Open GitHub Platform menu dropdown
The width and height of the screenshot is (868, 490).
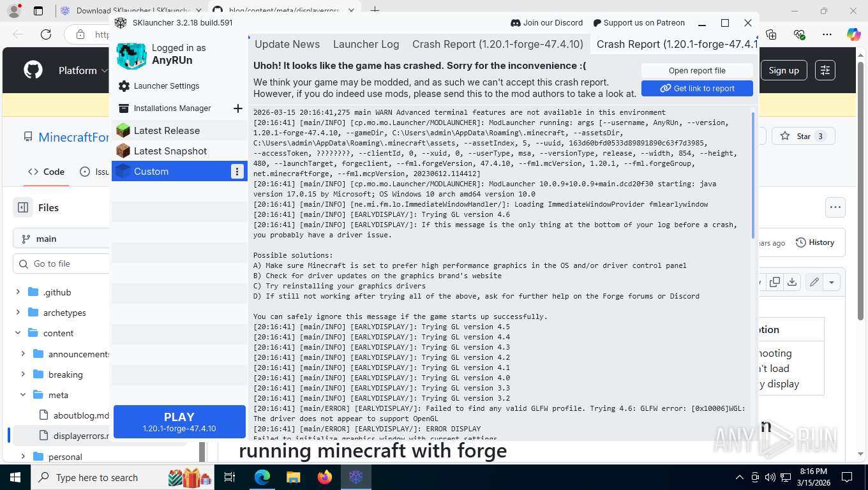[x=84, y=70]
